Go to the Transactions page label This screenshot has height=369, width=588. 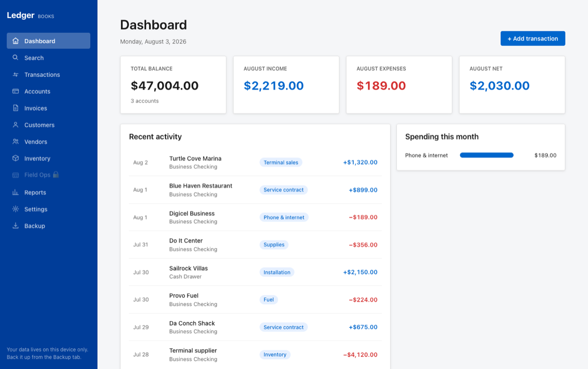pyautogui.click(x=42, y=74)
